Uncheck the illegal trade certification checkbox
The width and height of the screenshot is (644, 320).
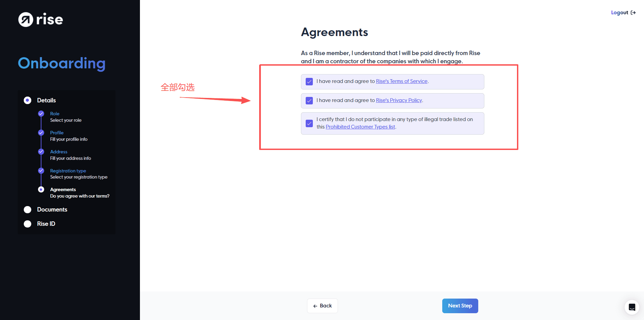309,123
